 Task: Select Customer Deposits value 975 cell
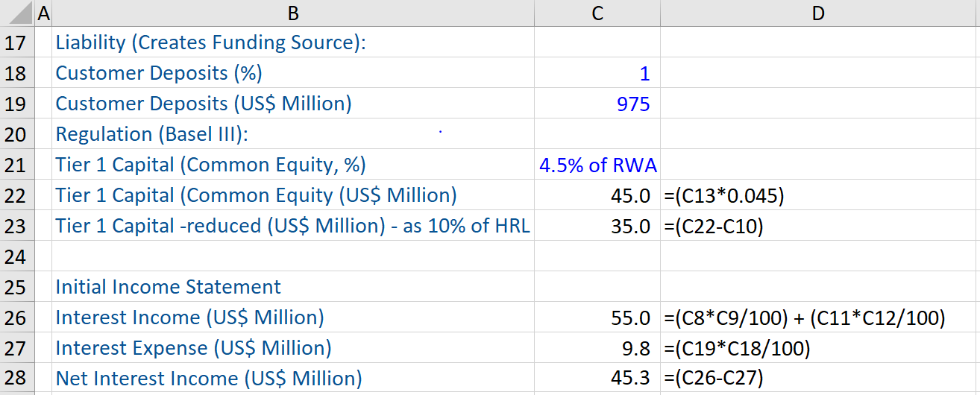tap(597, 104)
